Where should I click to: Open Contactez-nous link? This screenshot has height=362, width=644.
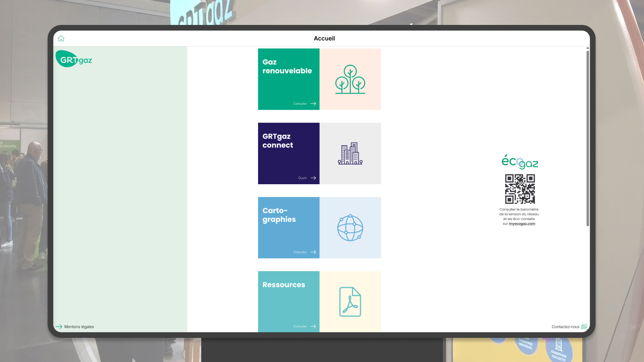pos(566,327)
